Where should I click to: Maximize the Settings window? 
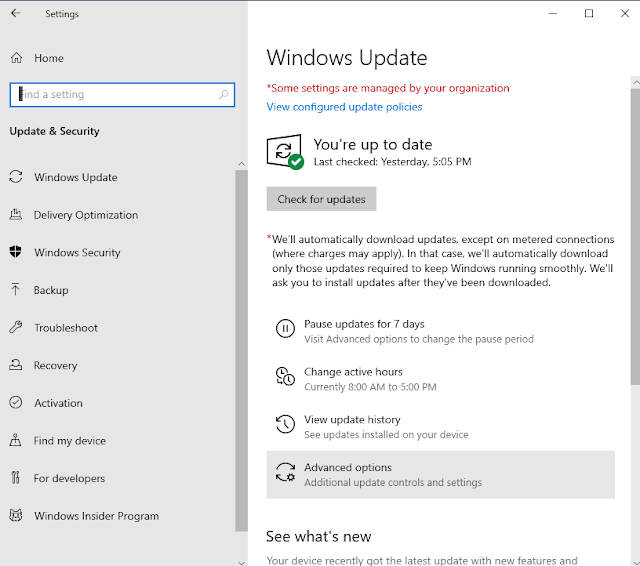[589, 13]
